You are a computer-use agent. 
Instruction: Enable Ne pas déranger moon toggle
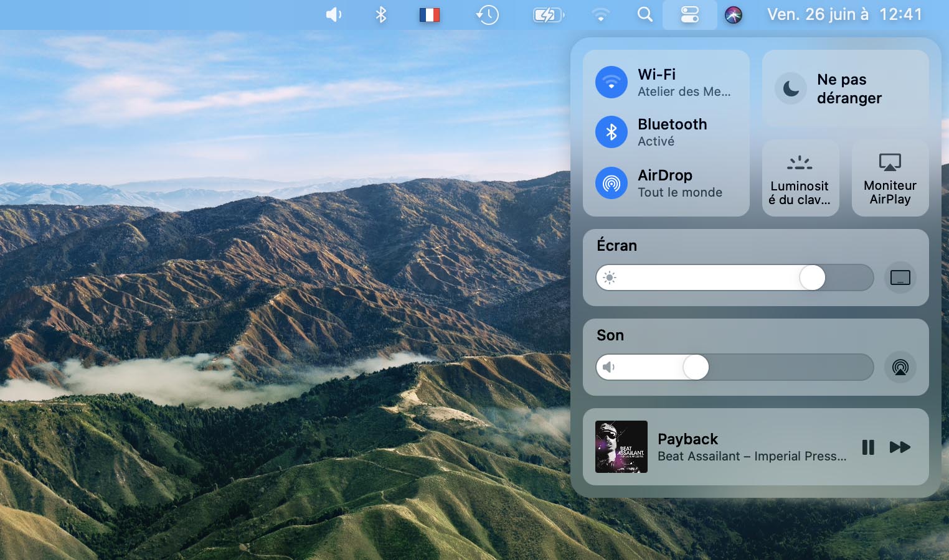pos(791,88)
